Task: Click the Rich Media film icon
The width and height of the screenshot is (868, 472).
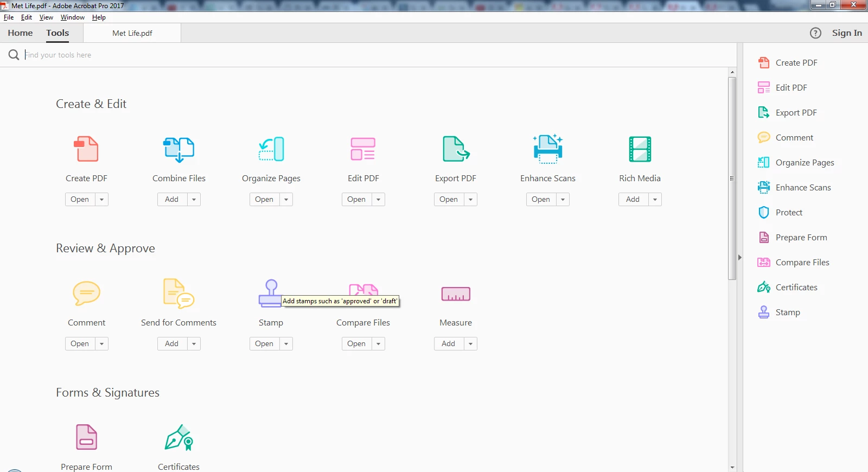Action: tap(640, 149)
